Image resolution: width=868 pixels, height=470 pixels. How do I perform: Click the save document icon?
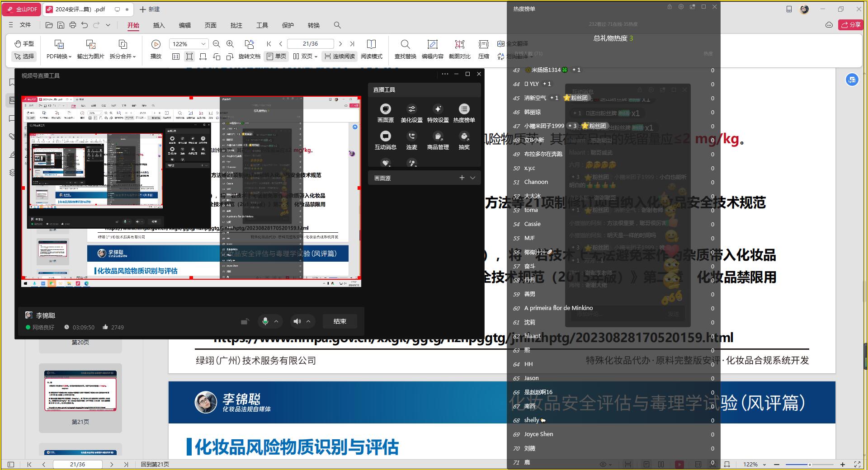tap(61, 25)
